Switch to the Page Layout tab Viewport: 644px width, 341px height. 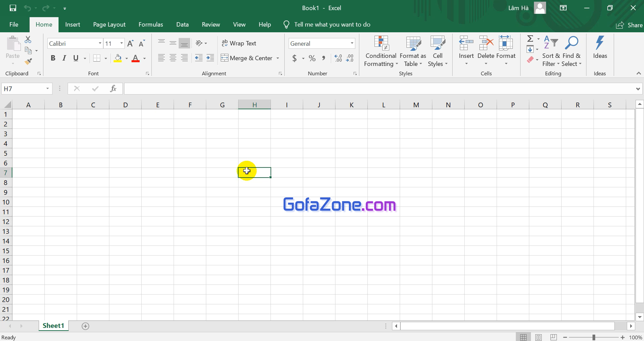pos(109,25)
